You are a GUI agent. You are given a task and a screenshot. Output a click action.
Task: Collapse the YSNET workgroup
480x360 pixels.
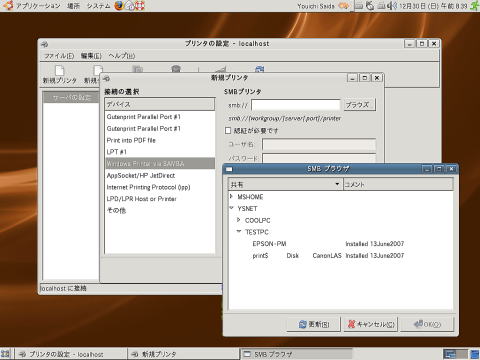(232, 208)
